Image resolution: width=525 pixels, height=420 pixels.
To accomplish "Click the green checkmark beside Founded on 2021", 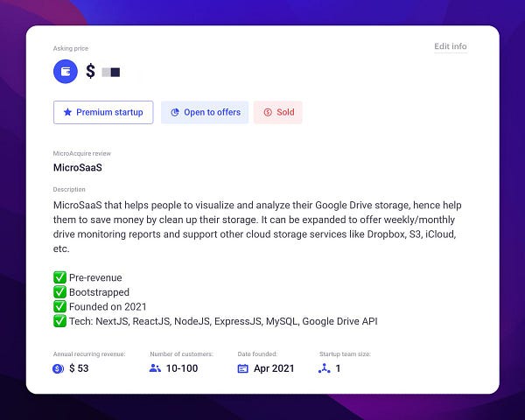I will tap(59, 306).
